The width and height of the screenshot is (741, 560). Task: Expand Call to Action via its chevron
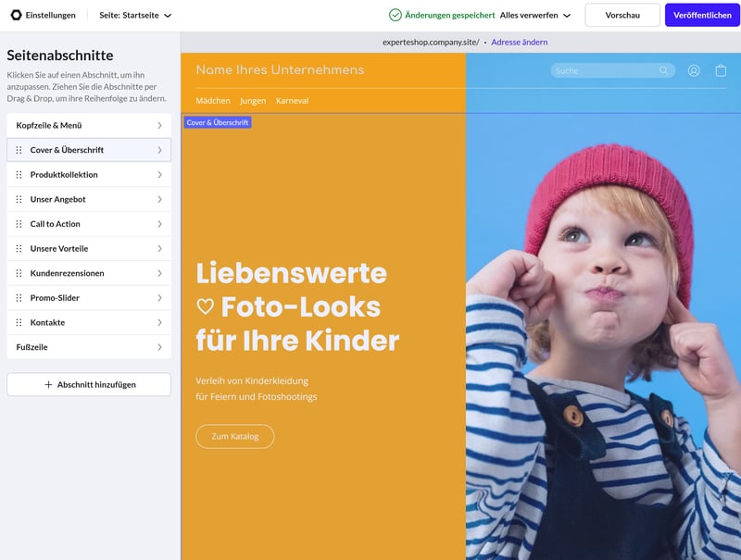(159, 224)
